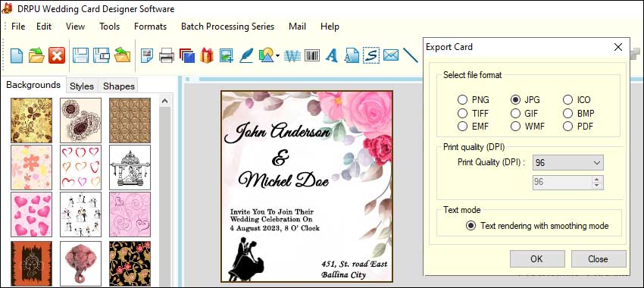This screenshot has width=644, height=288.
Task: Click the John Anderson text on the card
Action: tap(277, 132)
